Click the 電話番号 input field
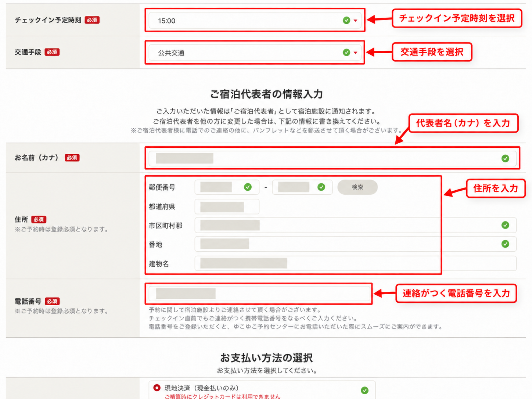This screenshot has height=399, width=532. pyautogui.click(x=259, y=294)
